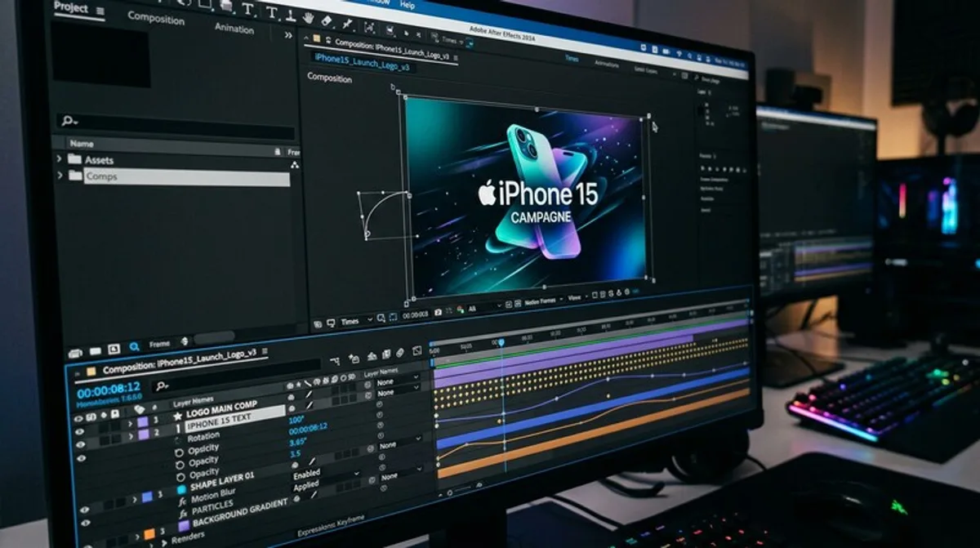The image size is (980, 548).
Task: Open the composition mini-flowchart in timeline header
Action: pyautogui.click(x=335, y=361)
